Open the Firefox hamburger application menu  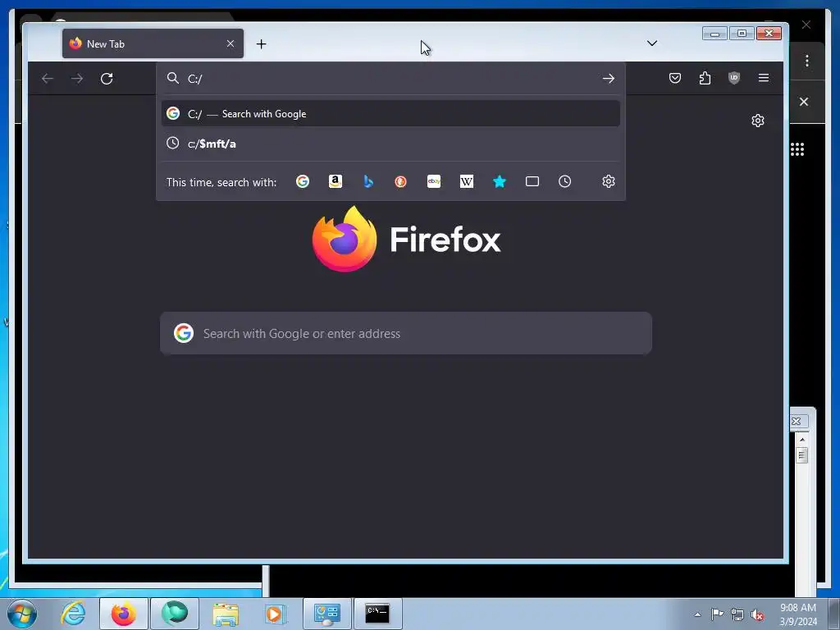(x=764, y=78)
